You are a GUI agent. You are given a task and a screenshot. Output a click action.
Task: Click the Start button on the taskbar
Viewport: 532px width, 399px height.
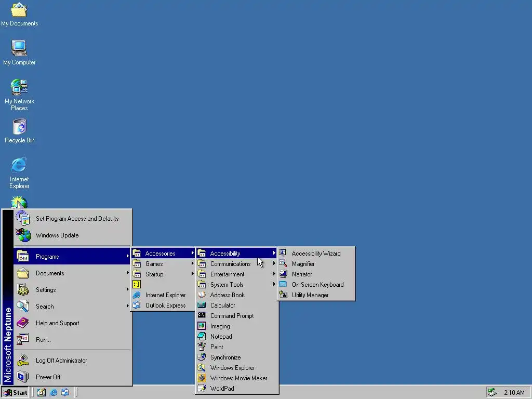pyautogui.click(x=15, y=393)
